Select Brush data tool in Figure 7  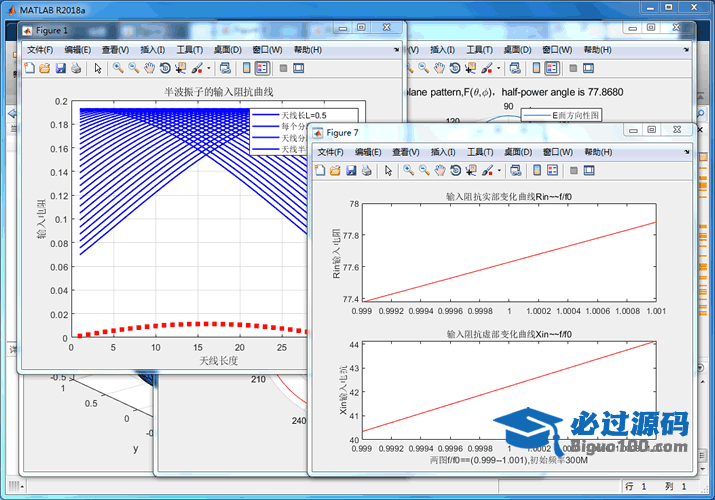point(487,170)
